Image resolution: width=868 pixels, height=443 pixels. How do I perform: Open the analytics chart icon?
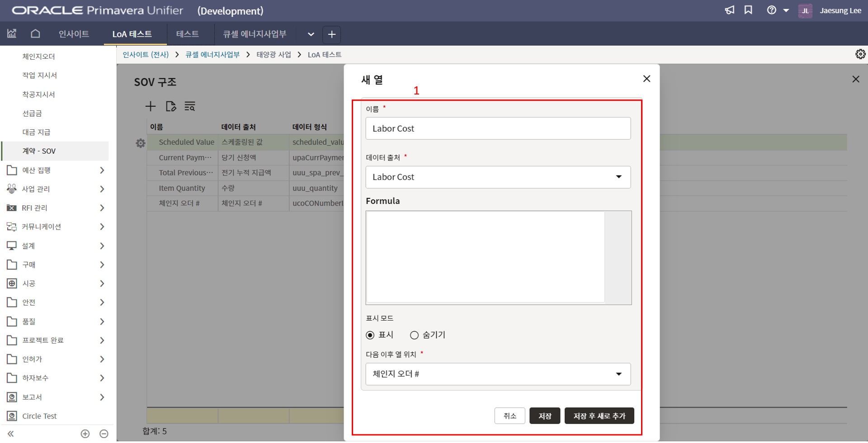(x=12, y=34)
